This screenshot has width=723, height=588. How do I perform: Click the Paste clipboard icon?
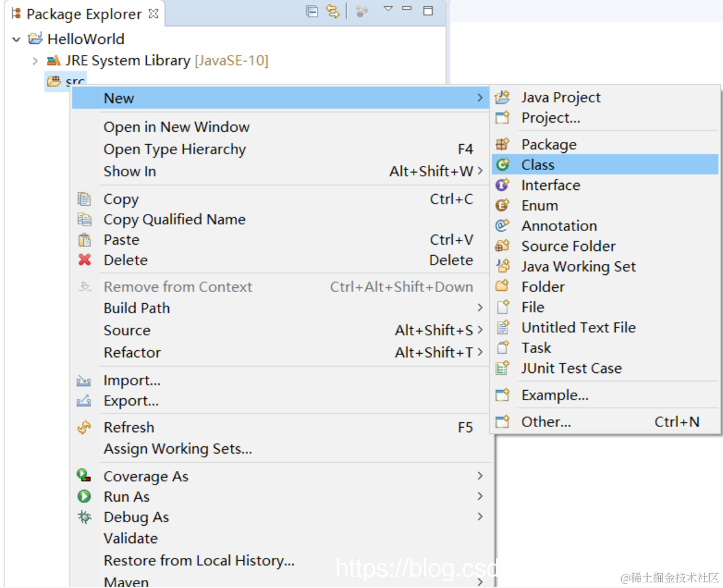click(84, 240)
